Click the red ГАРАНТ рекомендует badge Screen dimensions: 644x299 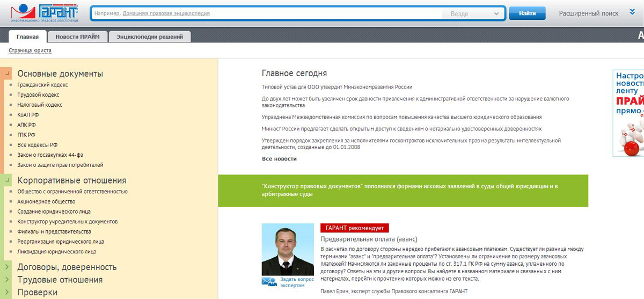[354, 228]
